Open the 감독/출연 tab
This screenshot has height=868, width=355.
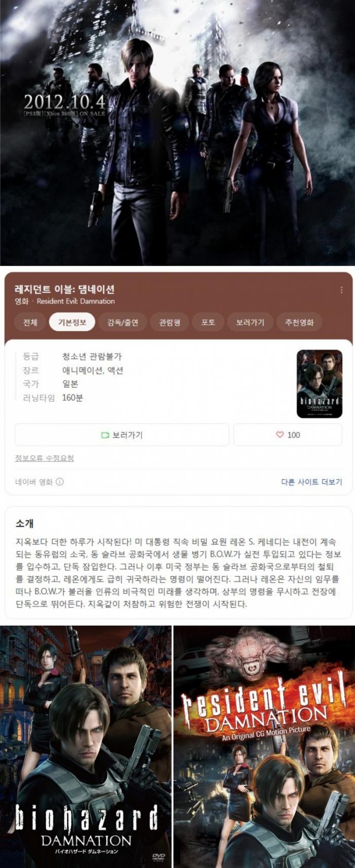pos(123,322)
